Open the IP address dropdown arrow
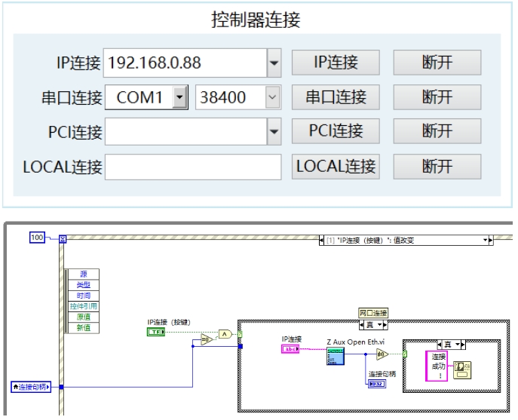 tap(274, 63)
